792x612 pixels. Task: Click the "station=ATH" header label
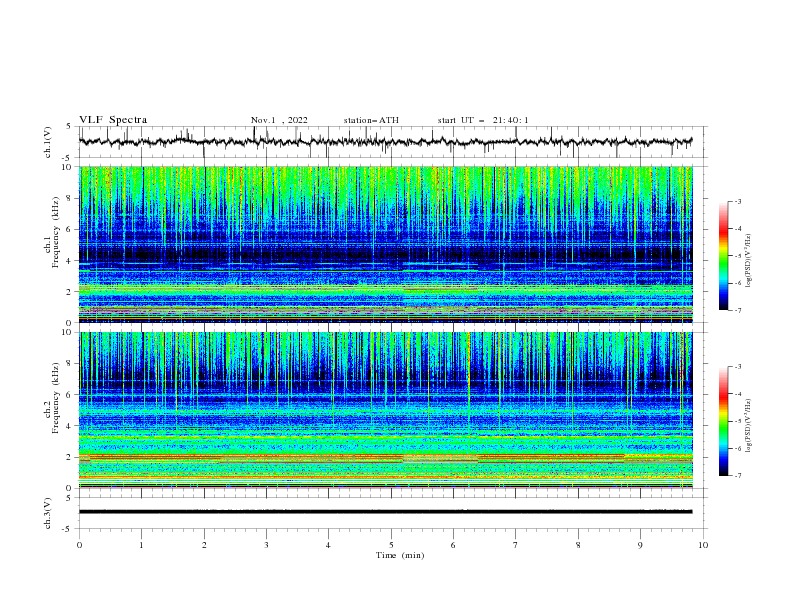pos(371,120)
